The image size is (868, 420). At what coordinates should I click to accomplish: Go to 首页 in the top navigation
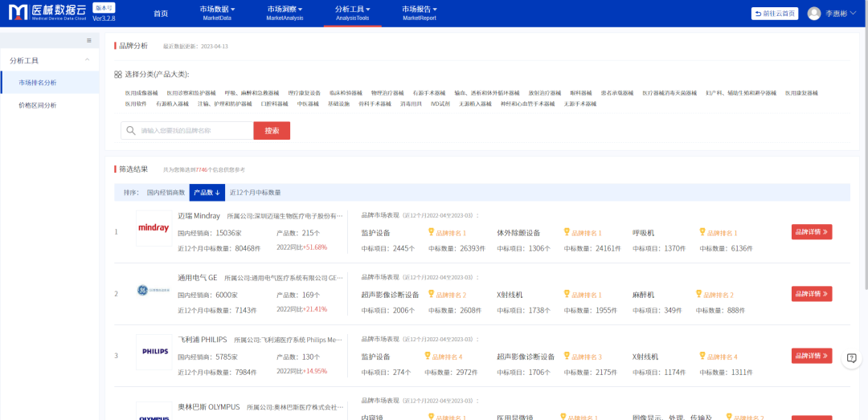161,14
